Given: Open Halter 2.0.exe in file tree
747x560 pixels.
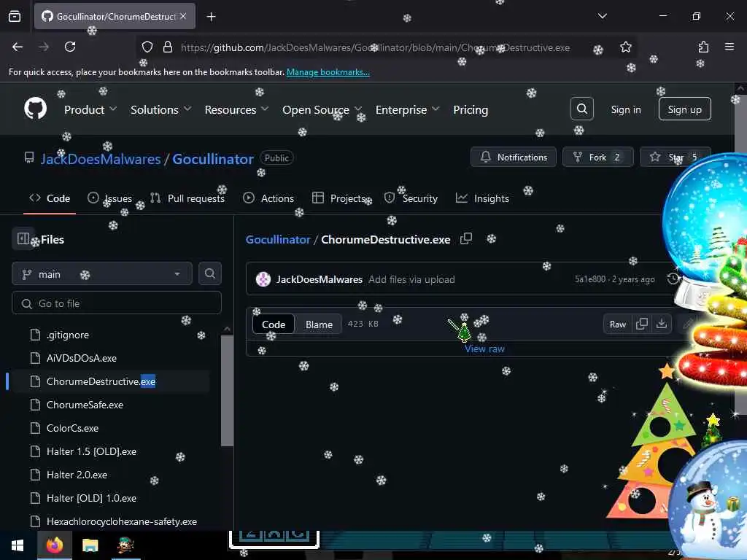Looking at the screenshot, I should point(77,475).
